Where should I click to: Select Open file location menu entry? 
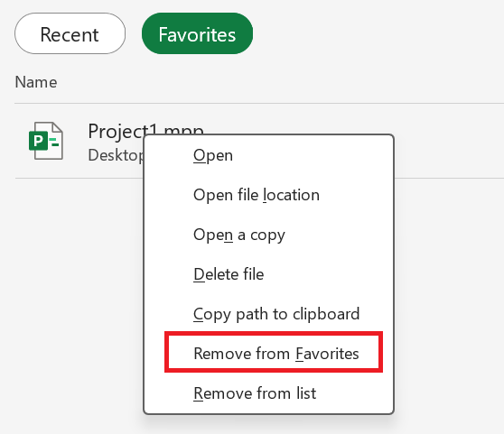tap(257, 195)
